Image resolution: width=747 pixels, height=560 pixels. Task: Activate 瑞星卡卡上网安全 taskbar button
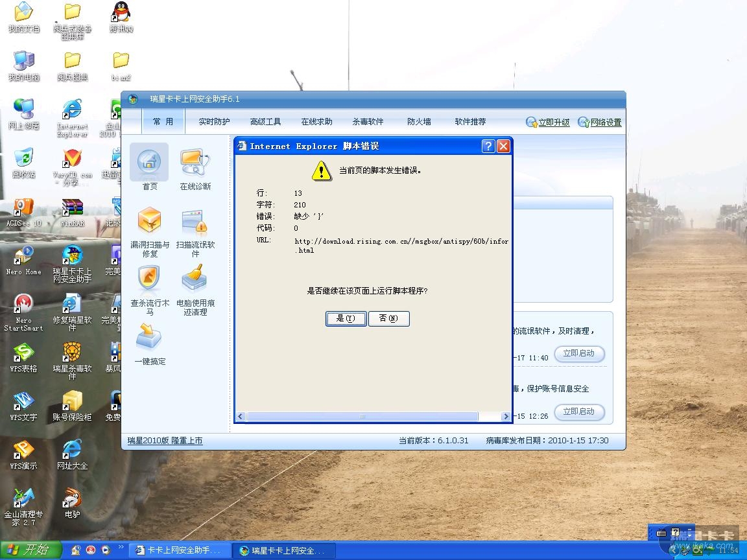pos(285,551)
